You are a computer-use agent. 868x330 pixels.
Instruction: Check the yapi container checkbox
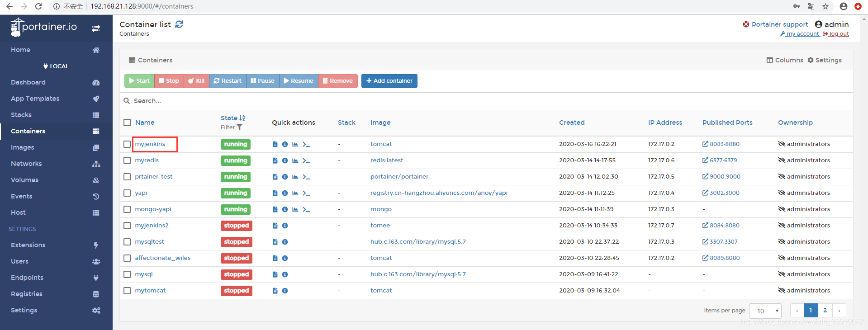[x=127, y=193]
